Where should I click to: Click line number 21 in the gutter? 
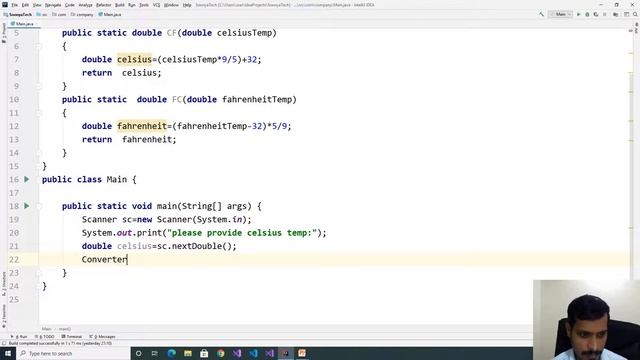pos(14,246)
